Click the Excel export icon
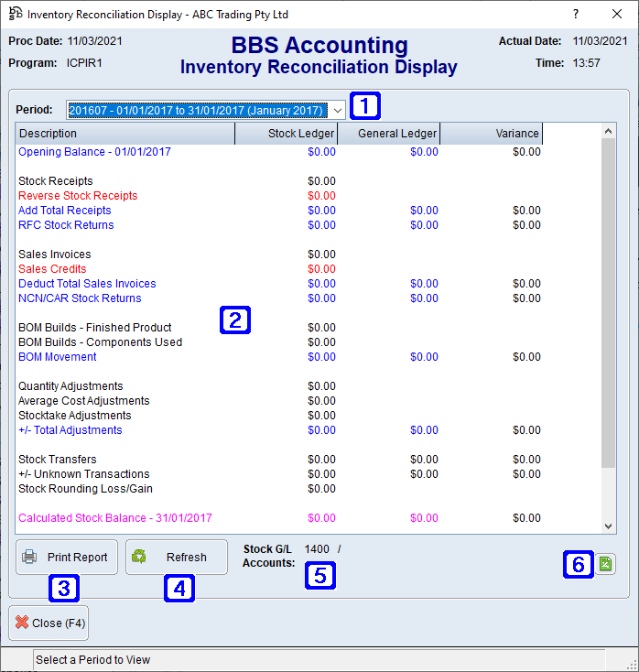Viewport: 639px width, 672px height. (x=605, y=564)
